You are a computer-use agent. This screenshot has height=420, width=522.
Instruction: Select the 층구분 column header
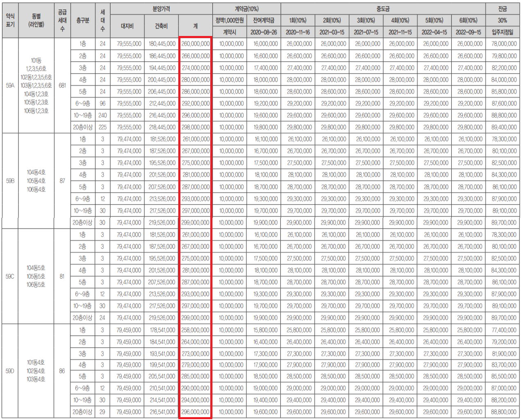pos(83,20)
